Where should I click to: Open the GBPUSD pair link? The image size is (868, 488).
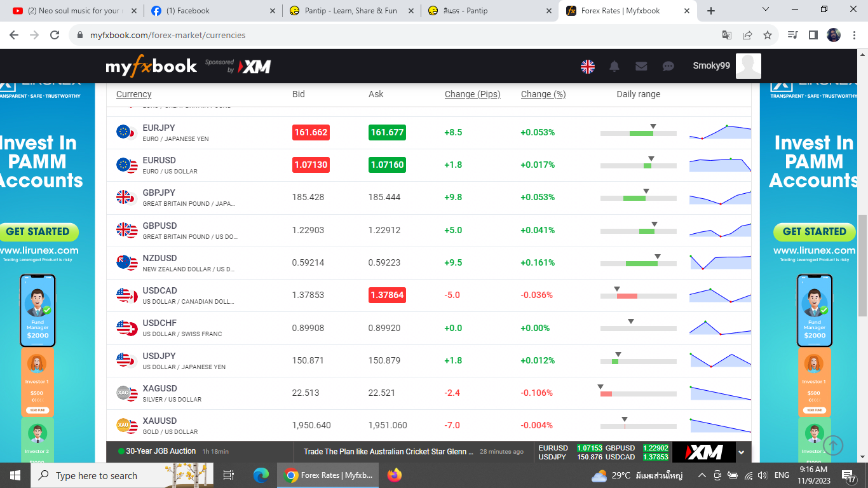pyautogui.click(x=159, y=226)
